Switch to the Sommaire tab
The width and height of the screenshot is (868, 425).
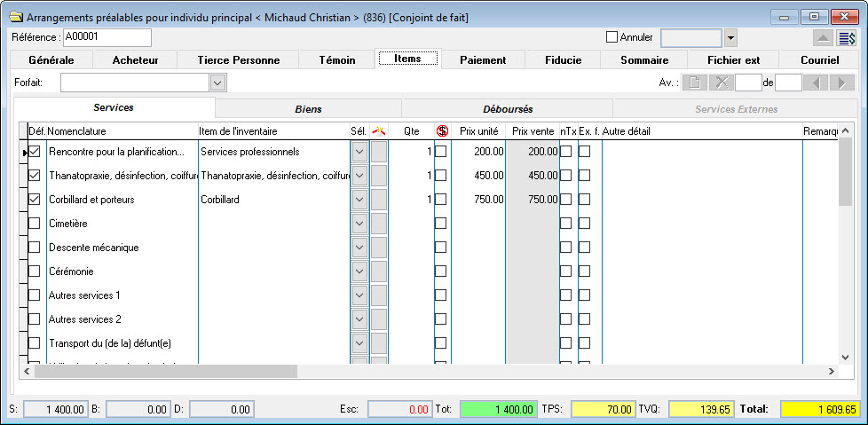(644, 60)
